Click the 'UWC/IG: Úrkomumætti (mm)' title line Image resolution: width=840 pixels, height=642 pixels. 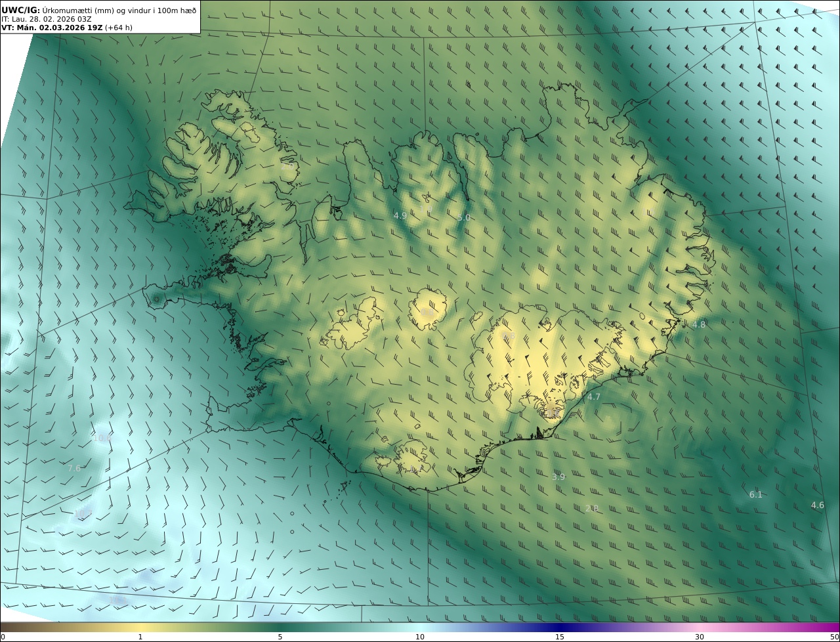pos(98,11)
